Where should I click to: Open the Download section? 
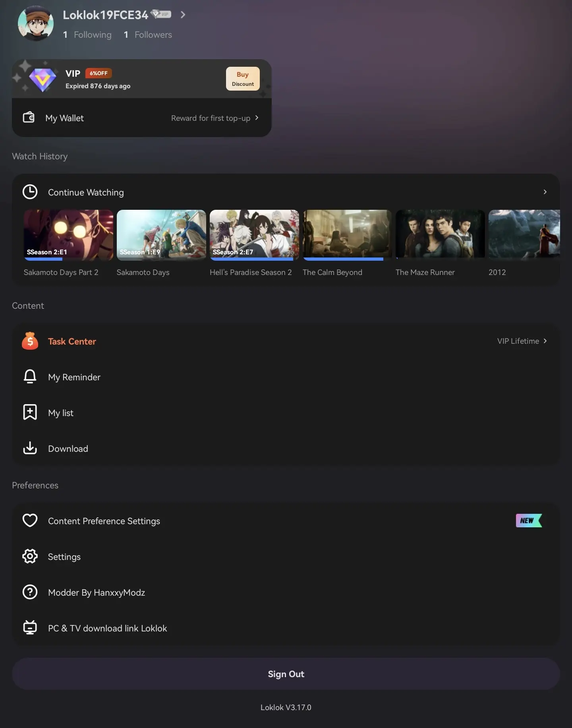(x=286, y=448)
